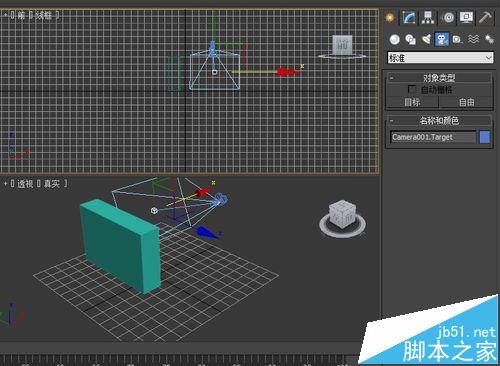
Task: Click the 目标 camera button
Action: tap(412, 102)
